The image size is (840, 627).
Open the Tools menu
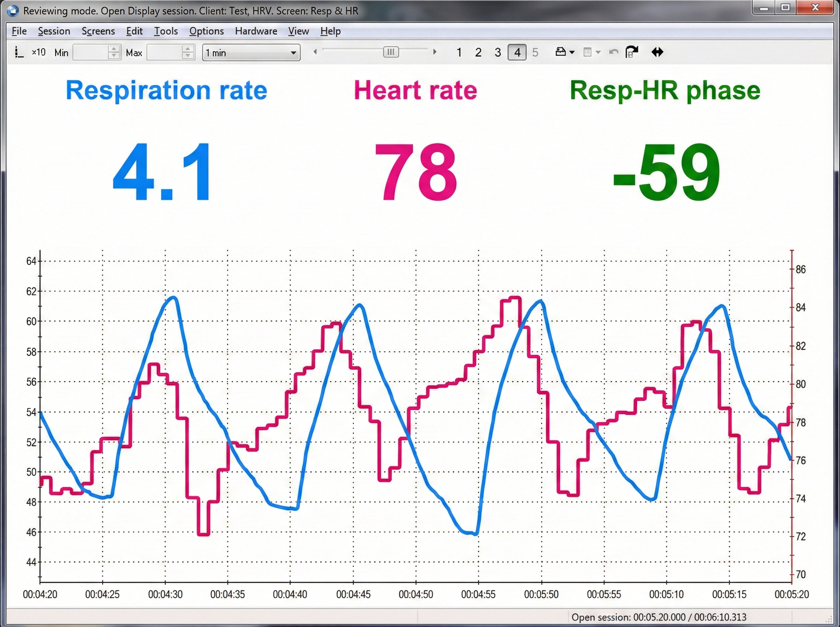click(166, 31)
